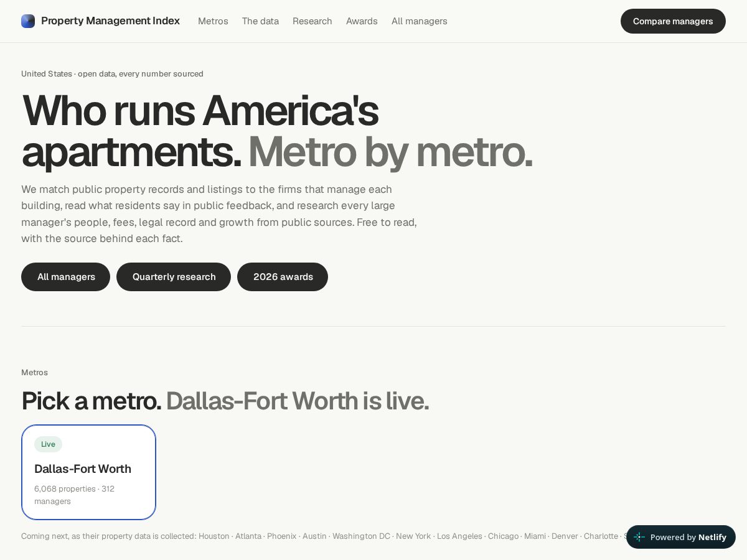Click the 'Metros' section label
Screen dimensions: 747x560
[x=34, y=373]
